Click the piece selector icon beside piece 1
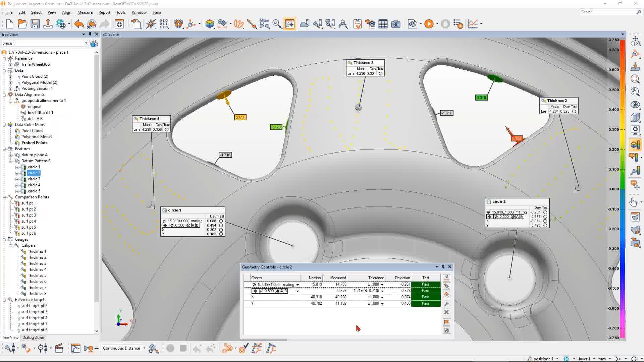This screenshot has width=644, height=362. [x=94, y=43]
